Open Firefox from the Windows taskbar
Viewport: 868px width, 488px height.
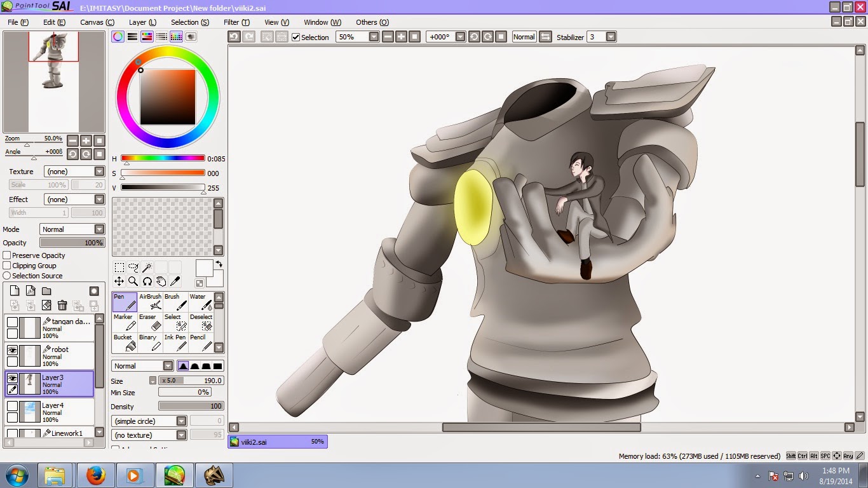(x=95, y=475)
